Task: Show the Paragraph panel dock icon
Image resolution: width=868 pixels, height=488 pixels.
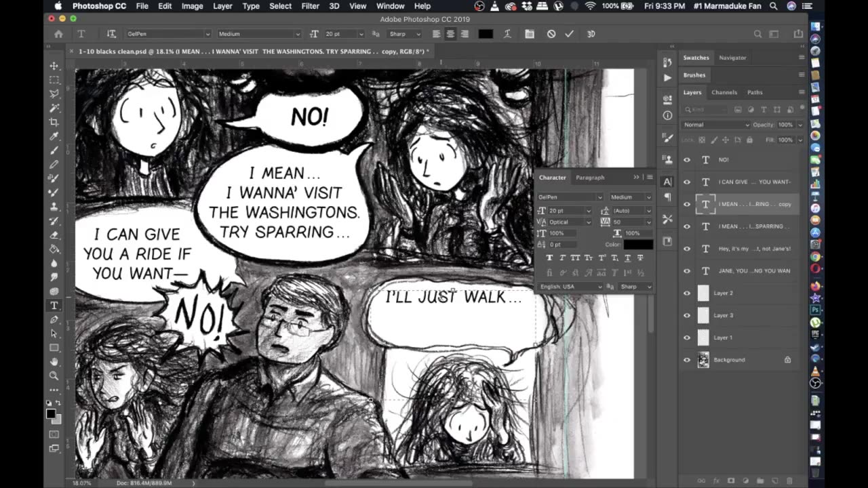Action: (668, 197)
